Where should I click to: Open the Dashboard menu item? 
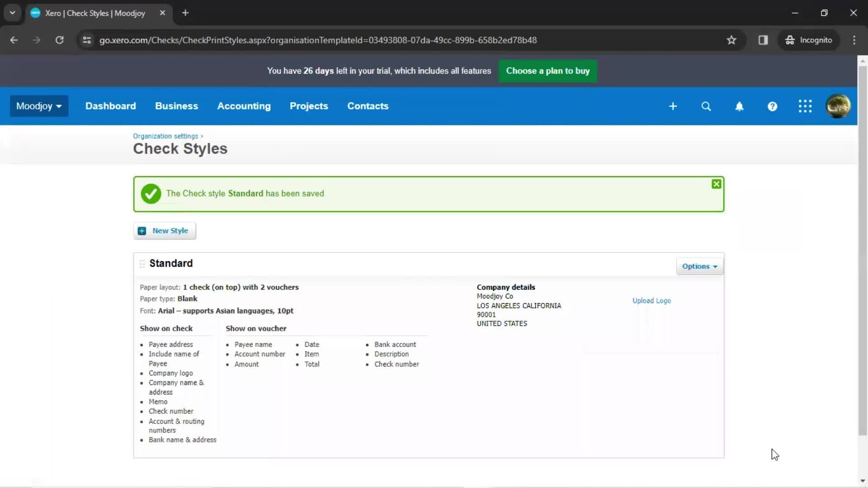click(111, 106)
